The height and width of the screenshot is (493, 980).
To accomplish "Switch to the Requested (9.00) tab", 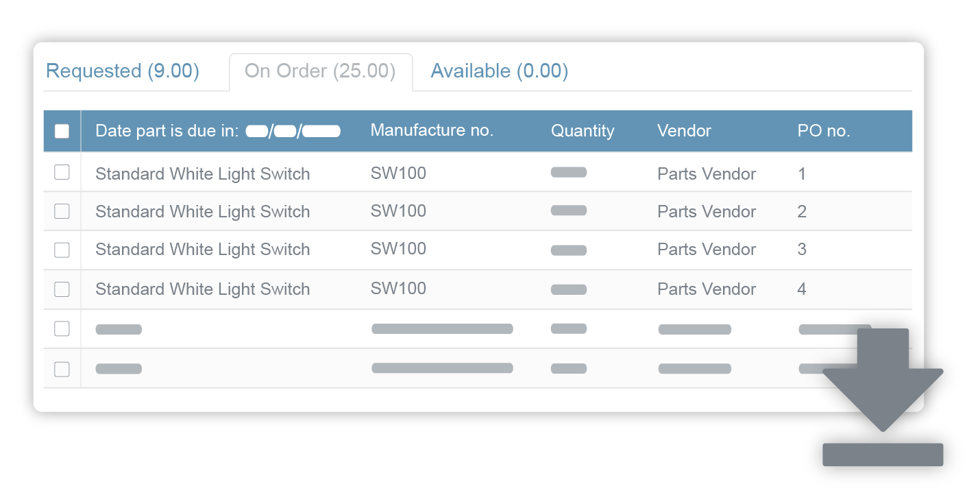I will [123, 71].
